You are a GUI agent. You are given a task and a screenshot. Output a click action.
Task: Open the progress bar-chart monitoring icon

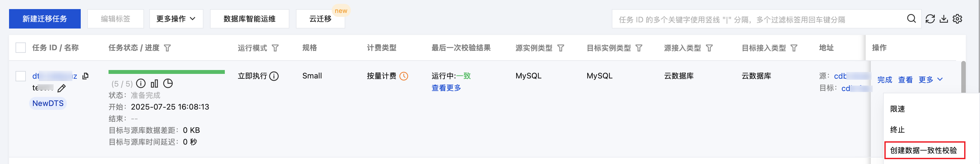[x=154, y=84]
